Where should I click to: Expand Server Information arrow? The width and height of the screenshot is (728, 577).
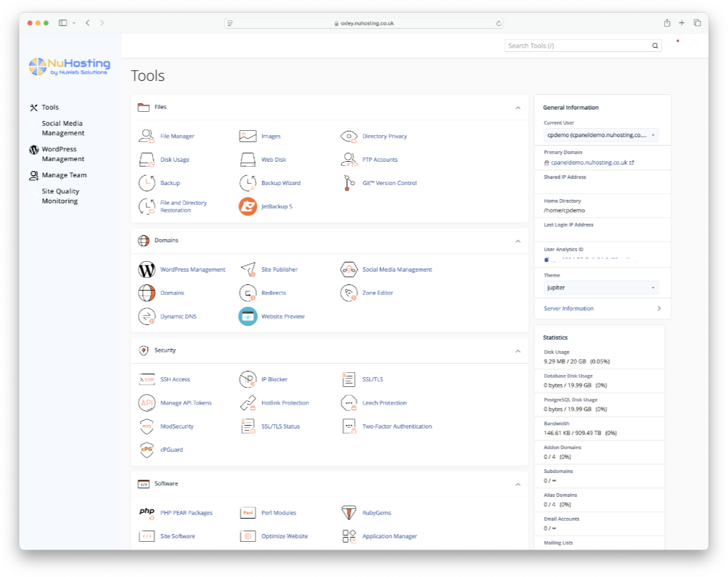pyautogui.click(x=659, y=308)
